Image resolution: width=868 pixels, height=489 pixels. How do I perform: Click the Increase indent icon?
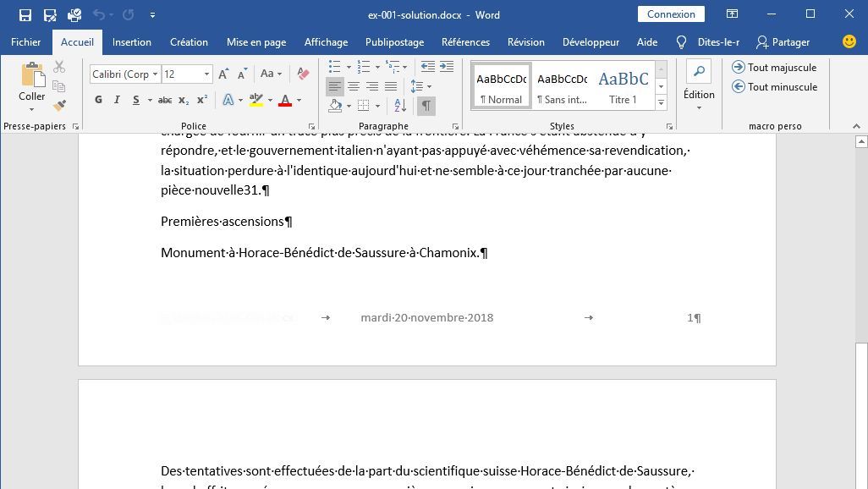447,66
